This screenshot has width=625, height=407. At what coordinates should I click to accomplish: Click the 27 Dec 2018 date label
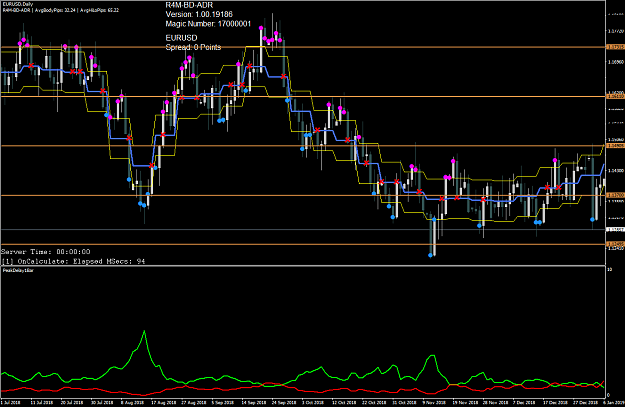[x=585, y=403]
